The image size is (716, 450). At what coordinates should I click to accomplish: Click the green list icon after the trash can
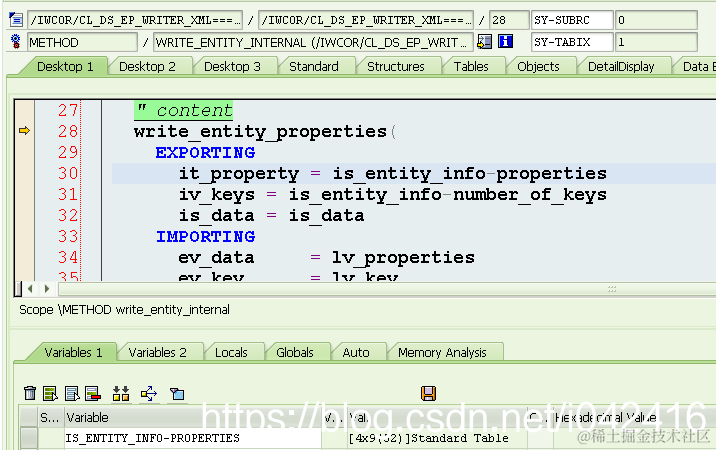[50, 393]
